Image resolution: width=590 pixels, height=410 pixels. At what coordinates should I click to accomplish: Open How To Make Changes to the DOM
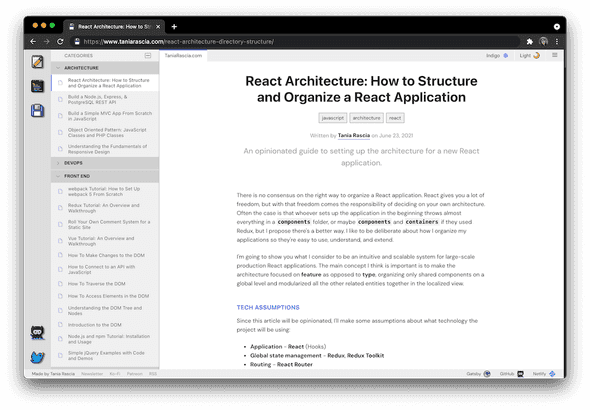[x=106, y=255]
